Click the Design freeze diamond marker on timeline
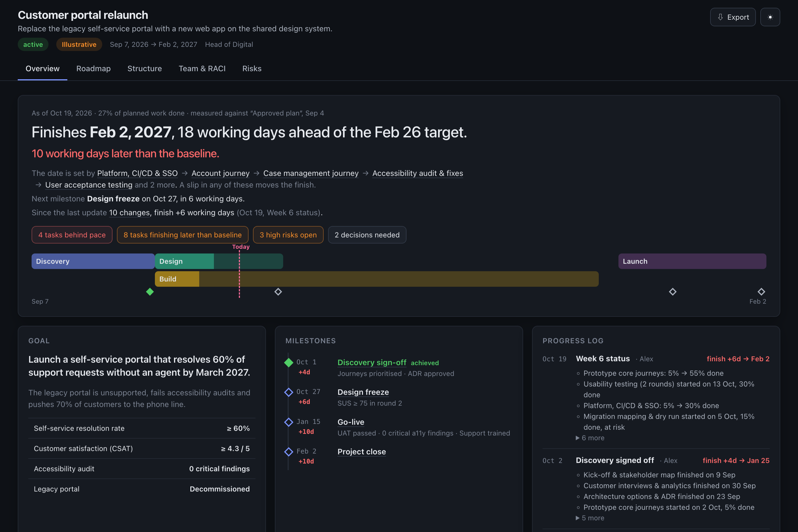Image resolution: width=798 pixels, height=532 pixels. point(278,292)
